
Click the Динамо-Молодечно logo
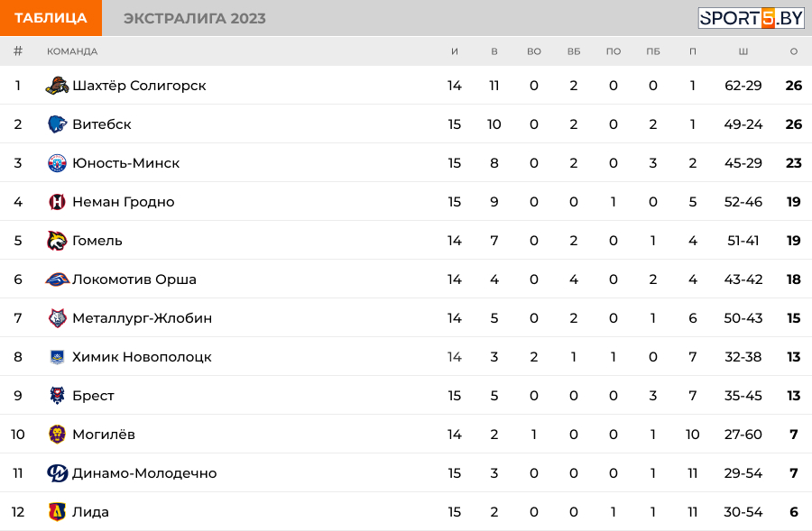pos(57,473)
